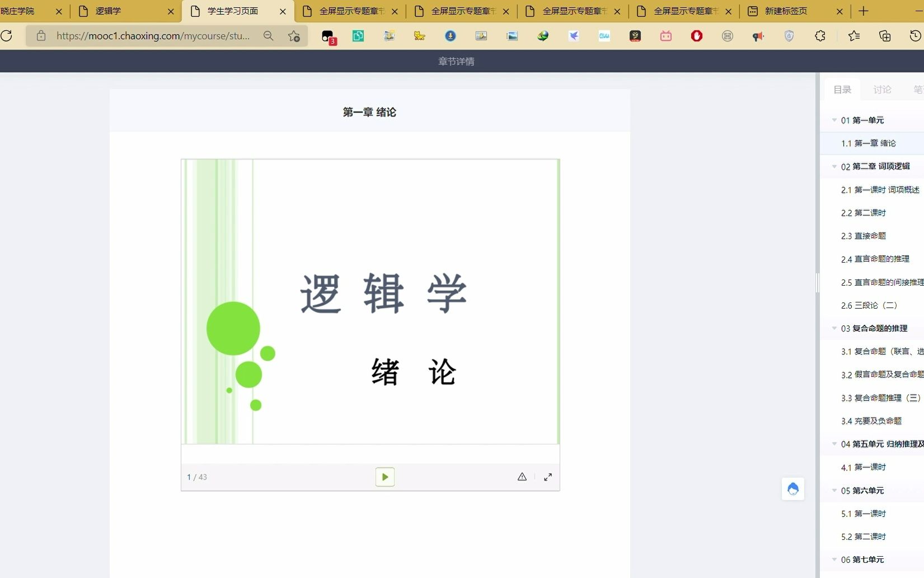Click the 章节详情 header text

(456, 62)
